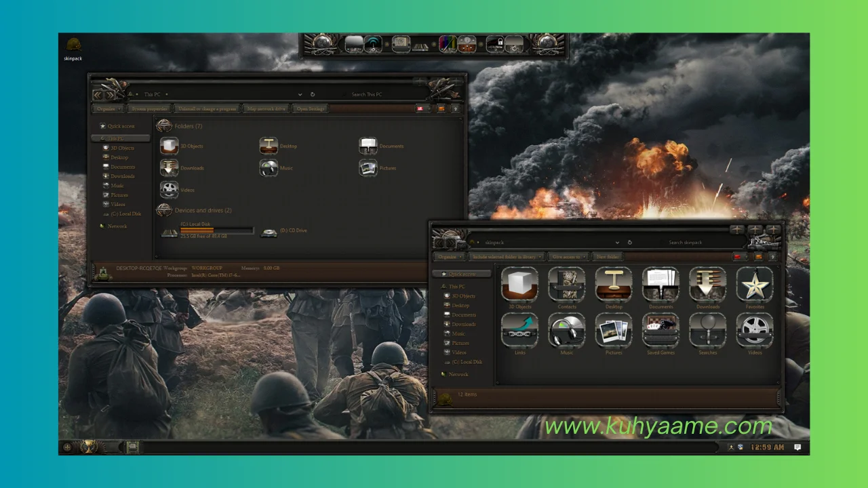Open 3D Objects large icon in skinpack window
Image resolution: width=868 pixels, height=488 pixels.
click(x=519, y=284)
